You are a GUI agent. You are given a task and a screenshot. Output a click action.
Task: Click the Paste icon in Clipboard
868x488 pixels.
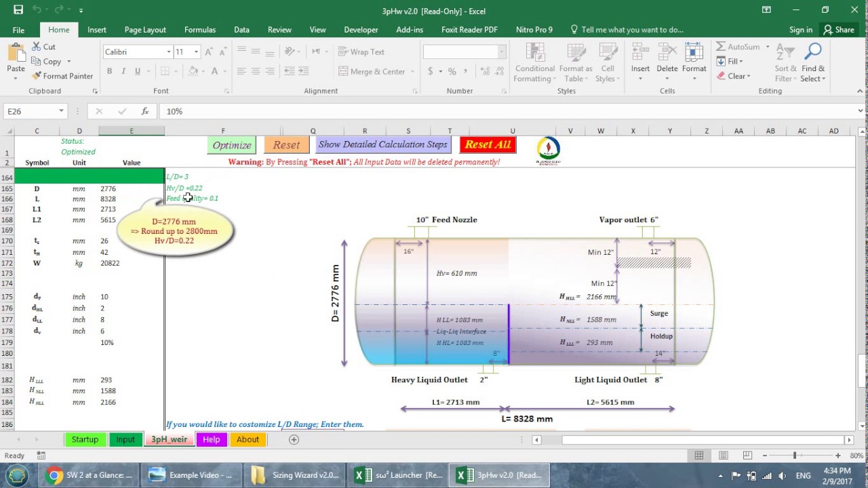coord(16,53)
